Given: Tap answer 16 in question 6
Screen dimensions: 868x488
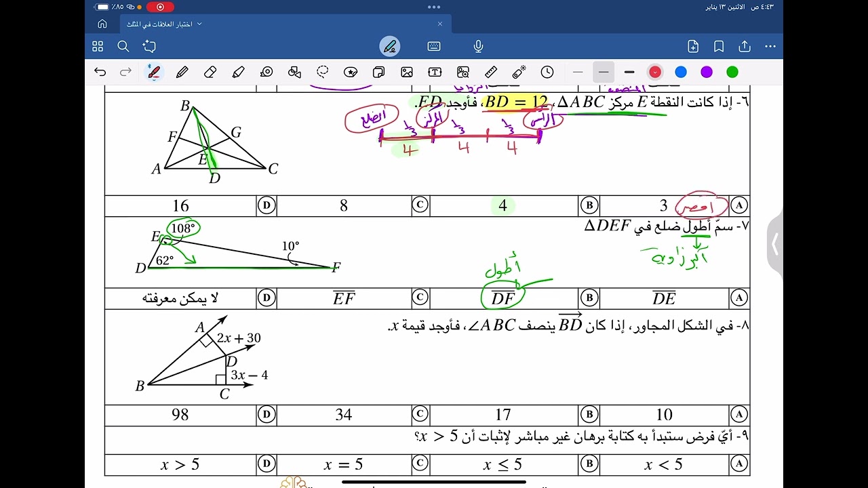Looking at the screenshot, I should click(x=180, y=205).
